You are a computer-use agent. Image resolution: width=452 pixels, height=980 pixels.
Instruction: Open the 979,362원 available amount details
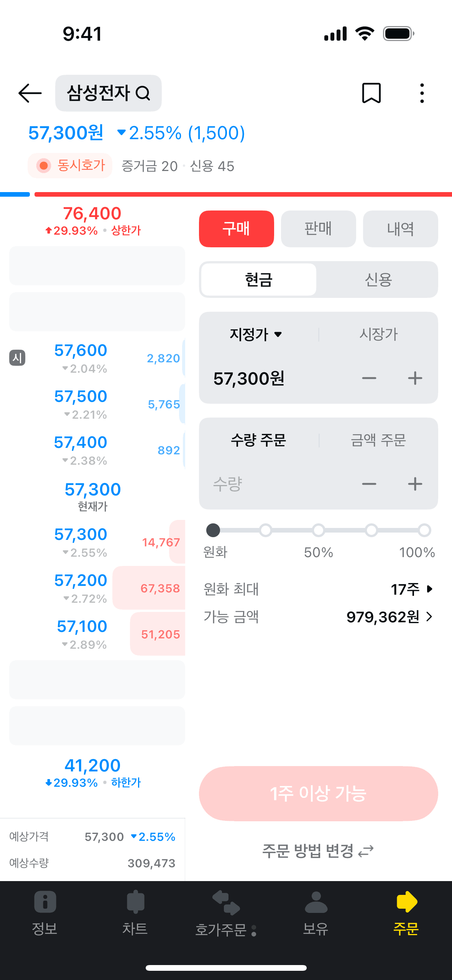tap(390, 617)
